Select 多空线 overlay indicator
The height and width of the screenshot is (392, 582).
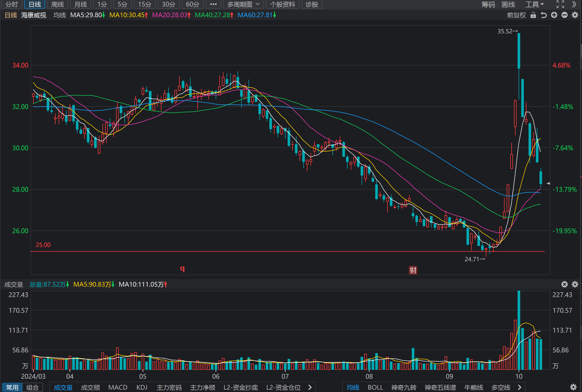pos(501,387)
